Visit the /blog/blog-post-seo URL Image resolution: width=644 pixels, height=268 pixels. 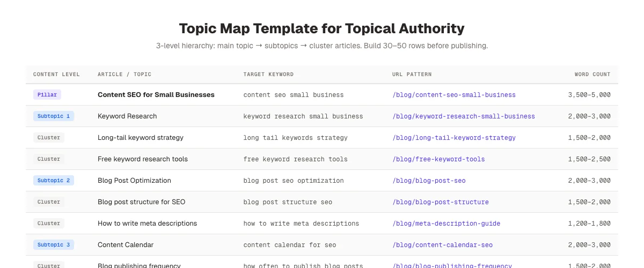[429, 181]
